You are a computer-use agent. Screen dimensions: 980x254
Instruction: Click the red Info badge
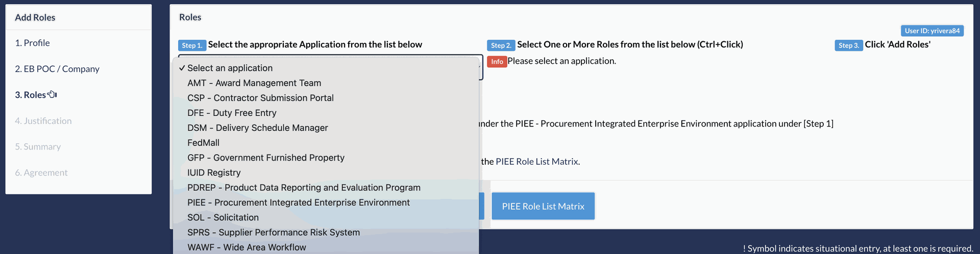click(x=497, y=62)
